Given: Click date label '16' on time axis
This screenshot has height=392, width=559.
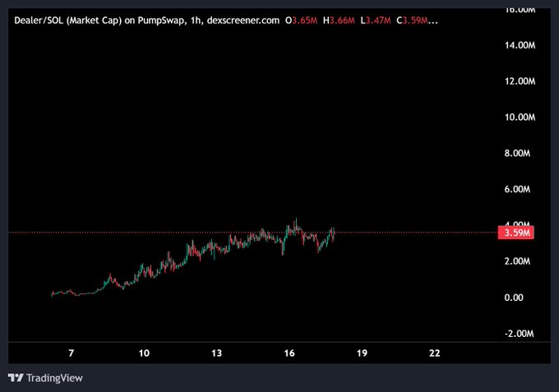Looking at the screenshot, I should point(289,353).
